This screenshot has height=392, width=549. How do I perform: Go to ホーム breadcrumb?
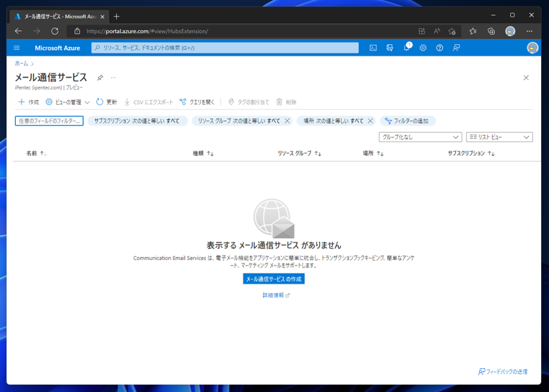pos(21,64)
